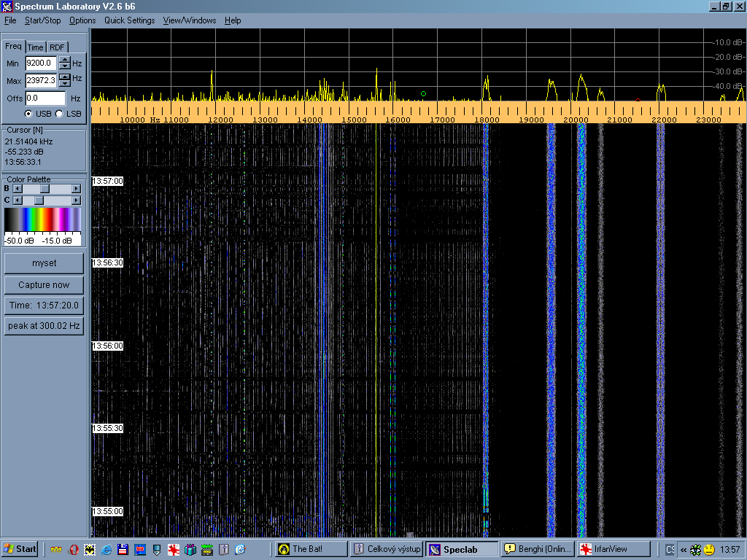Select the USB radio button
747x560 pixels.
28,114
